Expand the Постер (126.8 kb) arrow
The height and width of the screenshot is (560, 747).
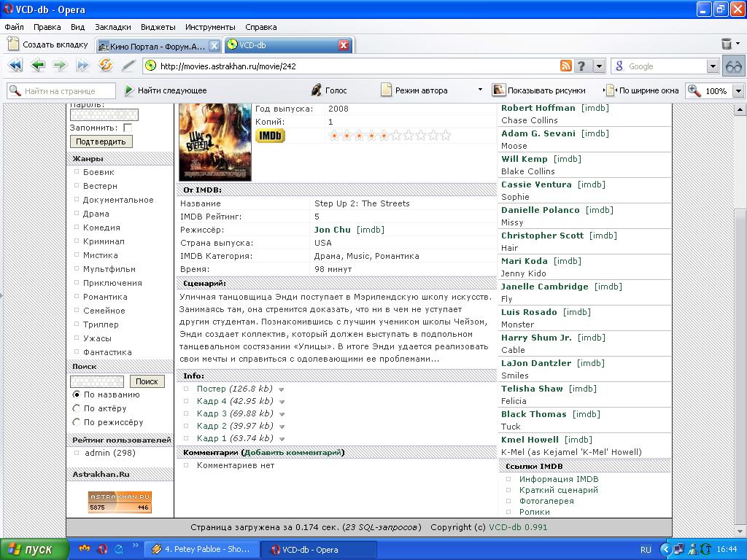[282, 389]
